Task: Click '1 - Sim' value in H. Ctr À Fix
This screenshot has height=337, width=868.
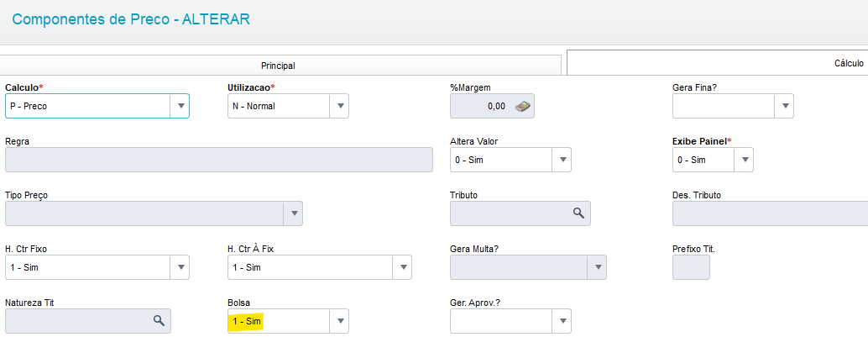Action: [247, 267]
